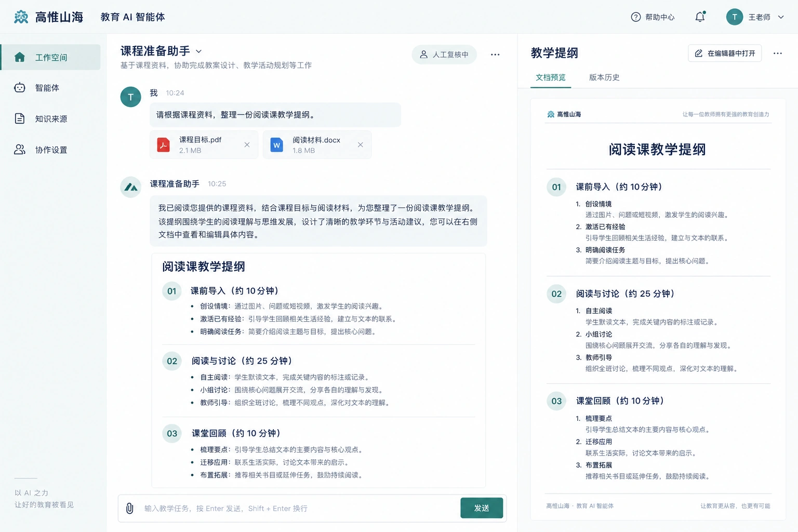Click the user avatar beside 我 message
Viewport: 798px width, 532px height.
click(x=130, y=97)
